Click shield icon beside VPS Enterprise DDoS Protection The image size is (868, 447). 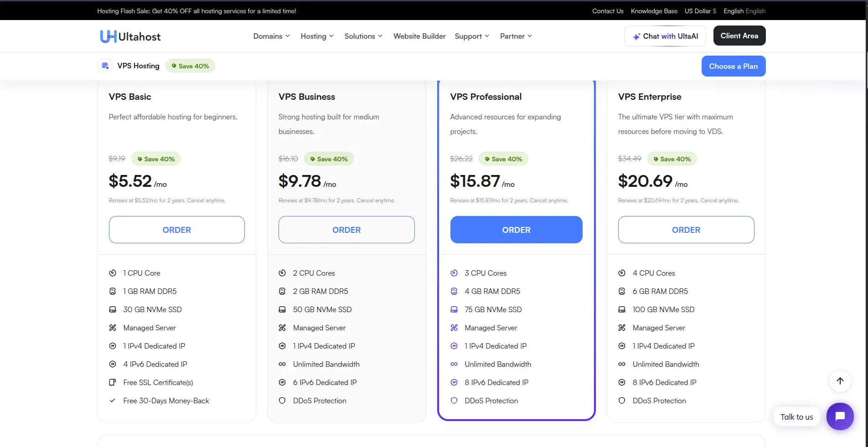pos(622,401)
